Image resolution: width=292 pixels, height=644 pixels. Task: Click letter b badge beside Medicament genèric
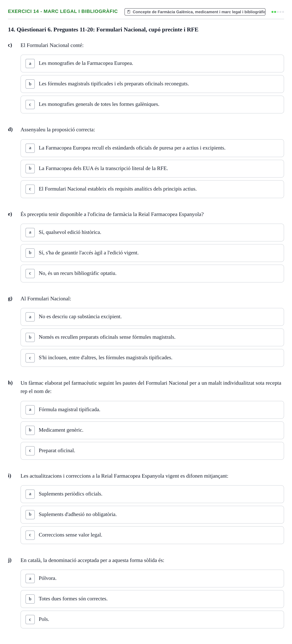tap(30, 430)
